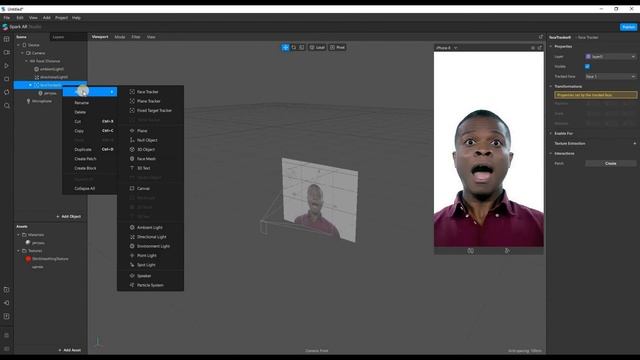
Task: Click the camera video icon in left sidebar
Action: (x=7, y=52)
